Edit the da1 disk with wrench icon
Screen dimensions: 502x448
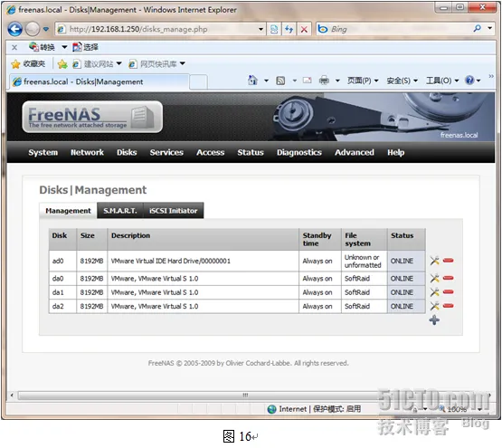tap(434, 292)
